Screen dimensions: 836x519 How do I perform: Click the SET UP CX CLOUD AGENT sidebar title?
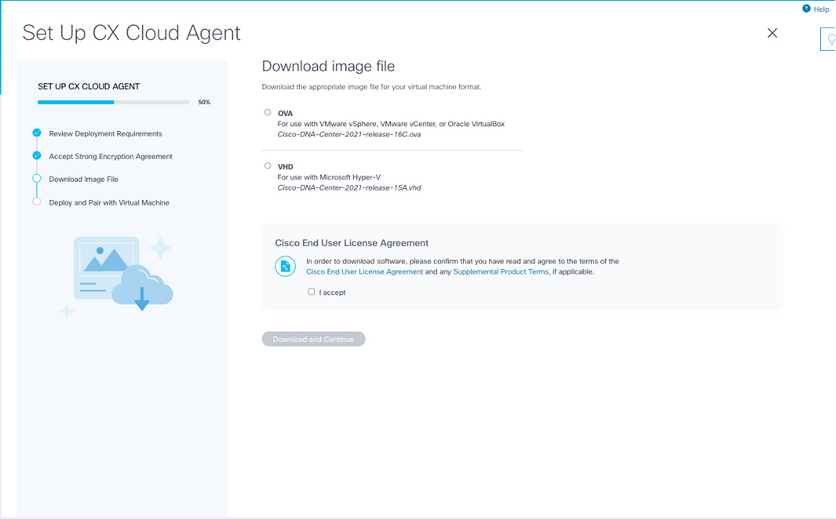click(89, 86)
